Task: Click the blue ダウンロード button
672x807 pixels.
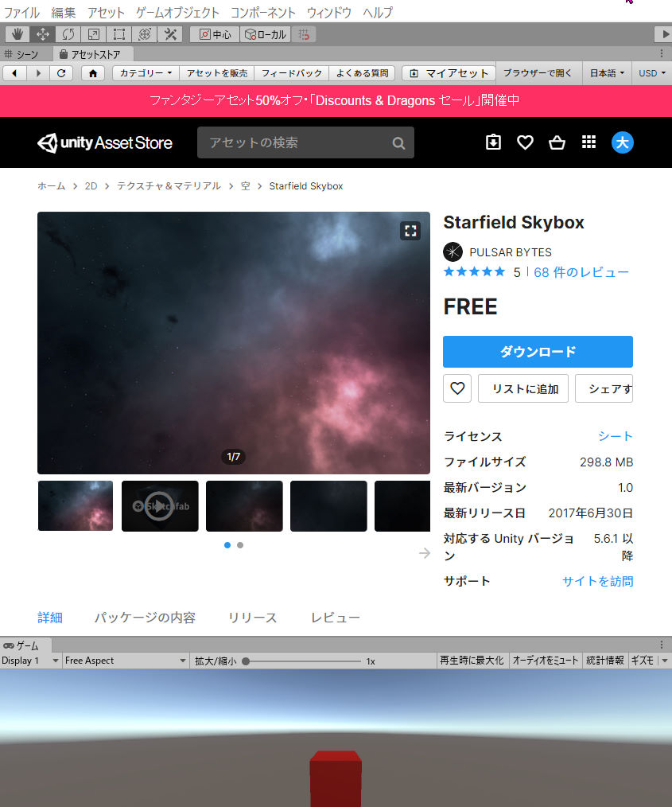Action: (x=538, y=352)
